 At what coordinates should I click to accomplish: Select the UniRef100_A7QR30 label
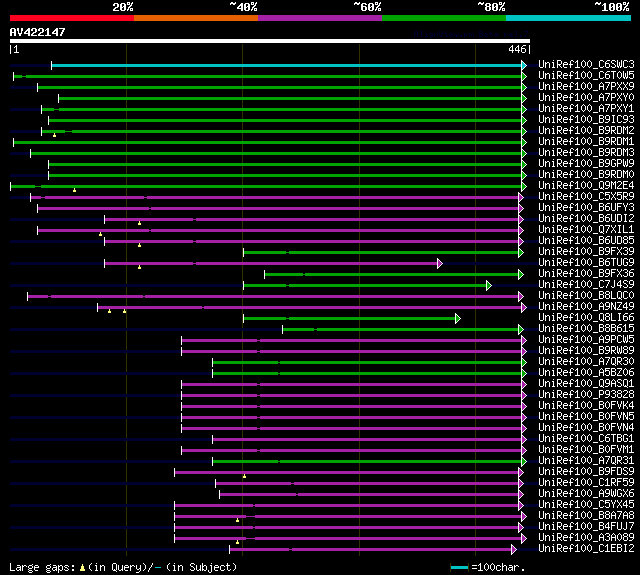pos(586,362)
